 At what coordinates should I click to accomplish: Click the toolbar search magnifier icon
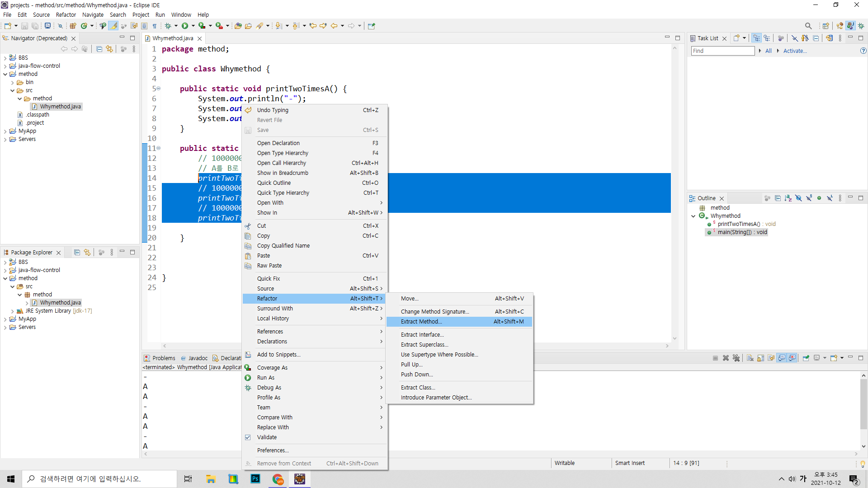(x=808, y=26)
